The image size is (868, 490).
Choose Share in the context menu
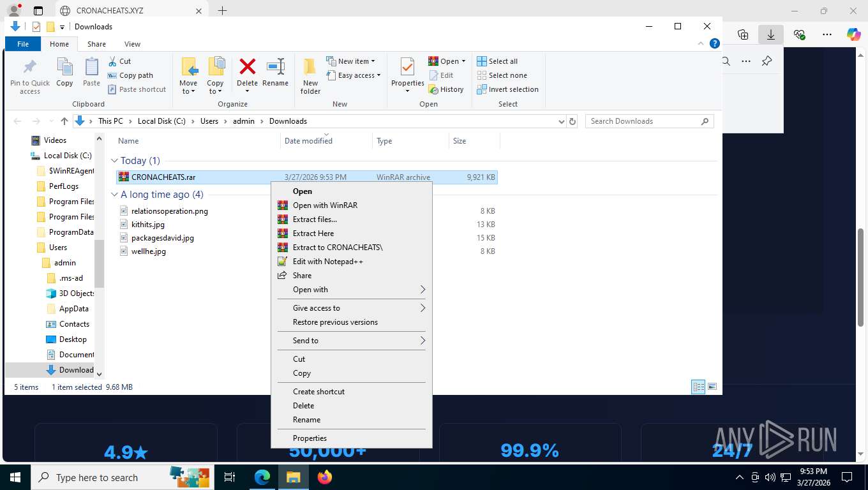(x=351, y=276)
